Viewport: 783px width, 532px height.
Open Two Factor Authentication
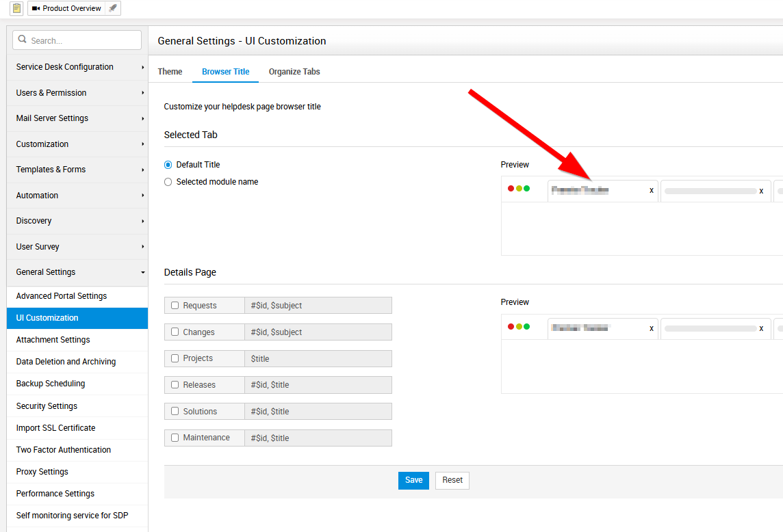click(x=77, y=450)
